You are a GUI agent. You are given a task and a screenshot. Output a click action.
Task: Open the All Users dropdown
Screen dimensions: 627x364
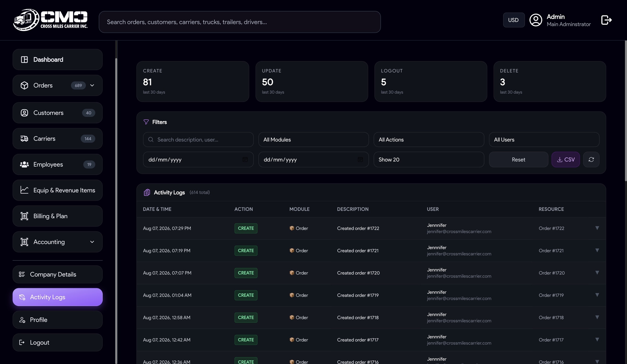pos(544,140)
